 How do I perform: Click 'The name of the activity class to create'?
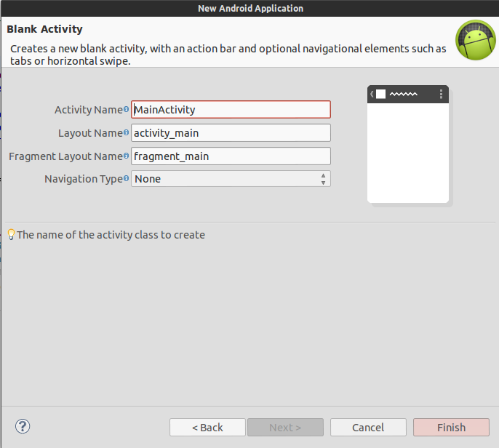111,235
